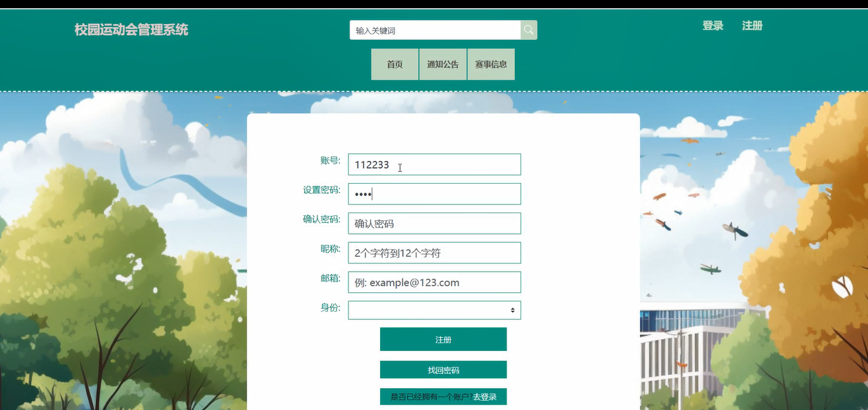Click the 确认密码: label text
The height and width of the screenshot is (410, 868).
coord(321,219)
